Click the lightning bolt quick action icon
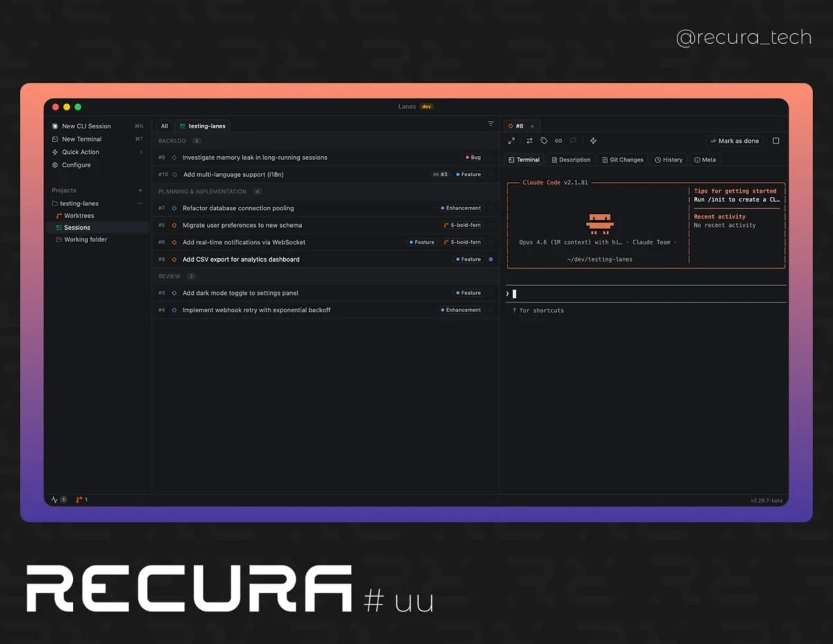 [594, 141]
